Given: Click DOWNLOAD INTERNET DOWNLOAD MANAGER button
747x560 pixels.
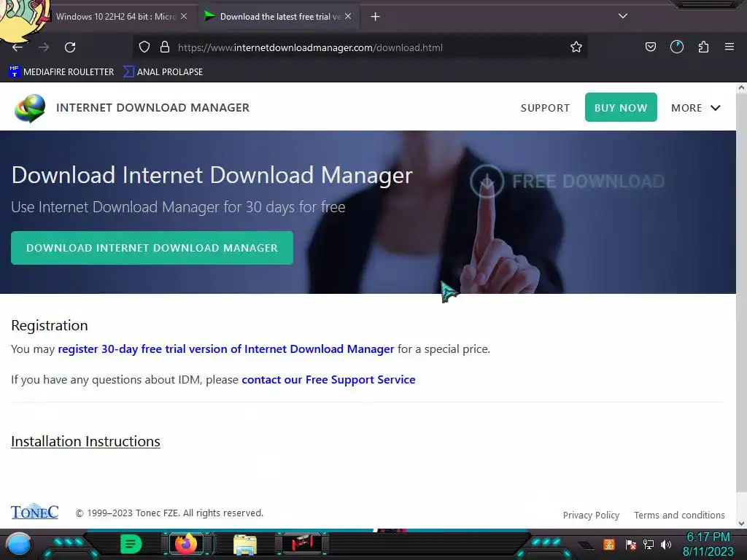Looking at the screenshot, I should pyautogui.click(x=152, y=248).
